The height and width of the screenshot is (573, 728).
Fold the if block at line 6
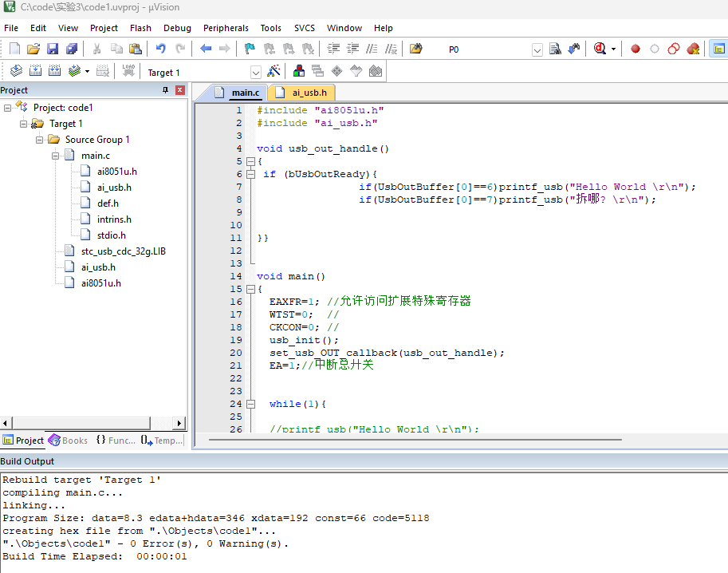[x=250, y=174]
